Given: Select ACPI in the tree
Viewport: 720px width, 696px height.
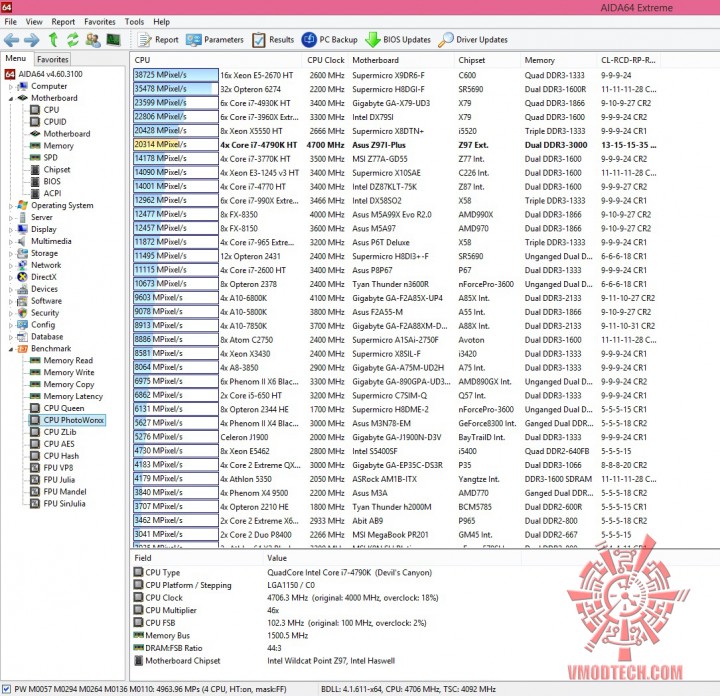Looking at the screenshot, I should [45, 193].
